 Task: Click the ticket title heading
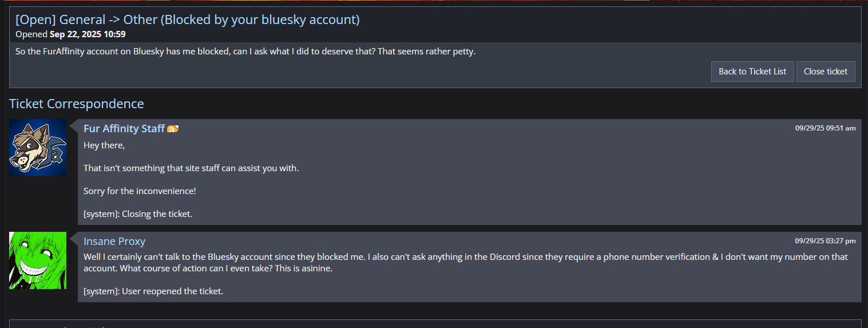[x=188, y=20]
